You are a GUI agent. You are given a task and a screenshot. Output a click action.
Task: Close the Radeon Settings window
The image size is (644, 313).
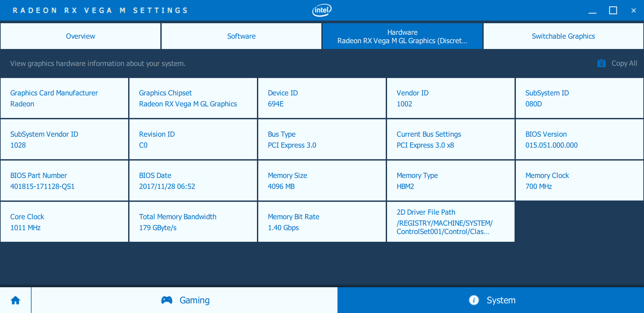point(634,10)
